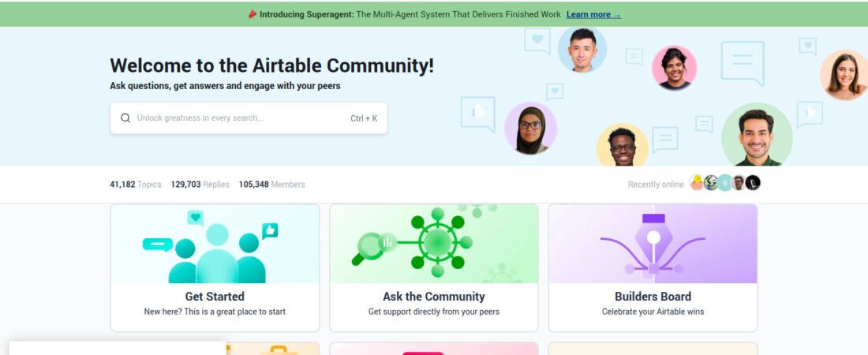Open the yellow chick avatar in Recently online
The width and height of the screenshot is (868, 355).
697,183
